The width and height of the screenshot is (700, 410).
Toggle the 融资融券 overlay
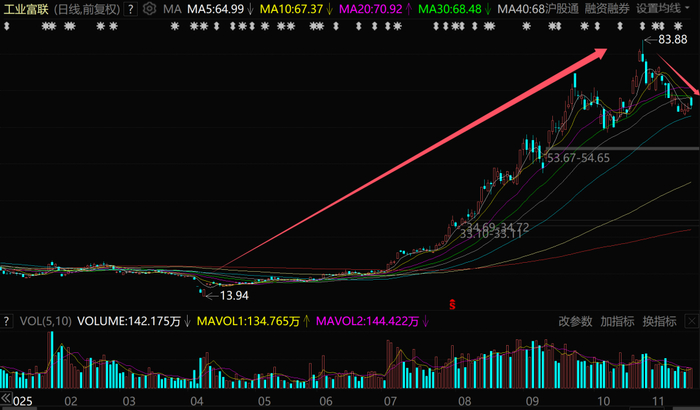607,8
